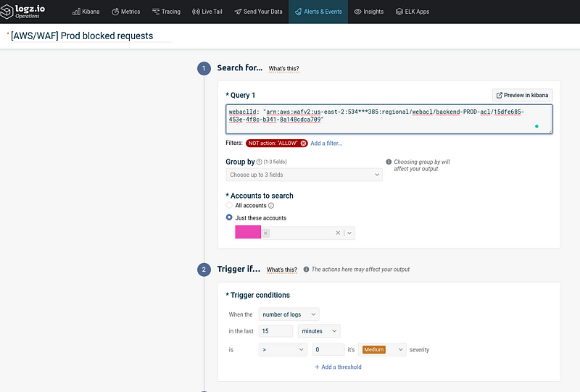Click the Trigger if info icon

306,270
